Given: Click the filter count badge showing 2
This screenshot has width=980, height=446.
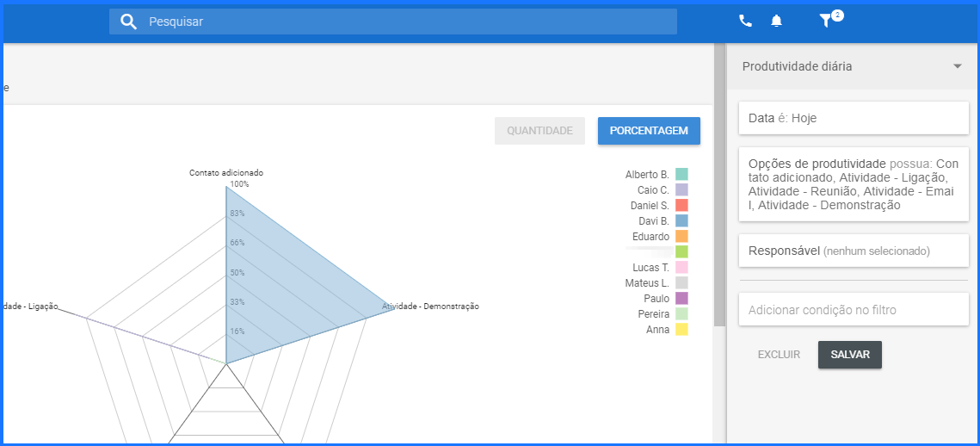Looking at the screenshot, I should [x=837, y=15].
